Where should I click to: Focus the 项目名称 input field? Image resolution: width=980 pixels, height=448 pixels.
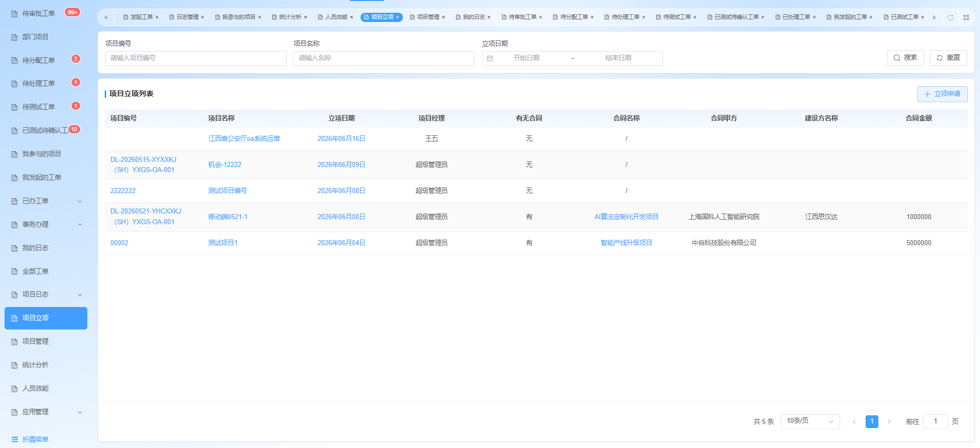coord(384,58)
